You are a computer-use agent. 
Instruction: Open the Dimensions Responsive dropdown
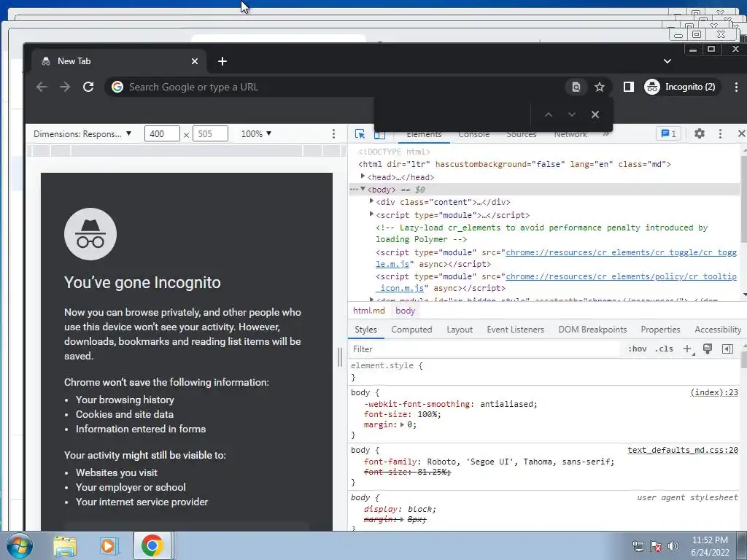click(82, 134)
